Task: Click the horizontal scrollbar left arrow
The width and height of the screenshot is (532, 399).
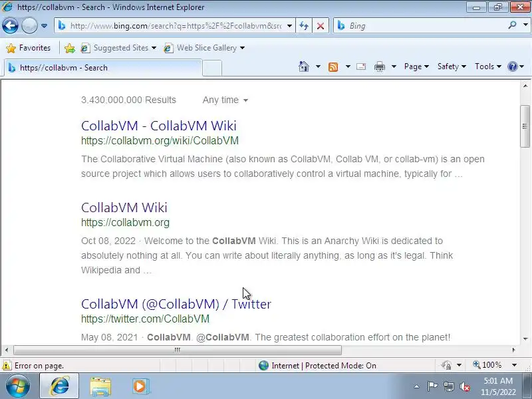Action: (7, 350)
